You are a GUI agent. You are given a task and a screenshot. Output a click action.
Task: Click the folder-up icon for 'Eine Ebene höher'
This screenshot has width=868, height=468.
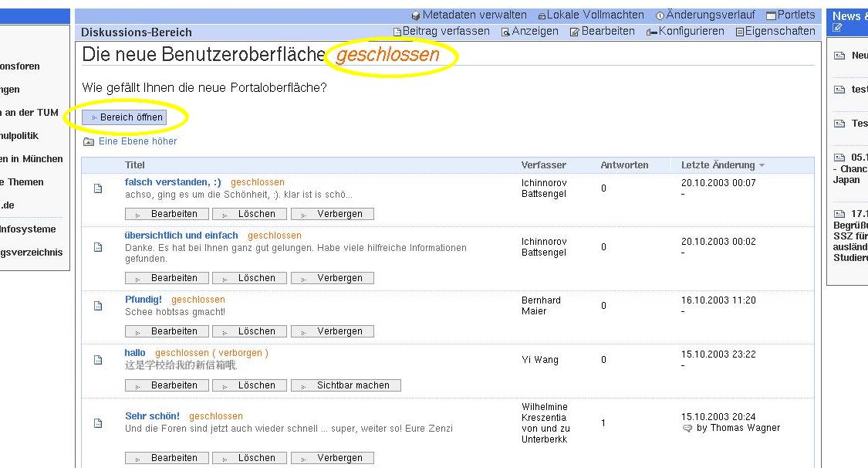[89, 142]
